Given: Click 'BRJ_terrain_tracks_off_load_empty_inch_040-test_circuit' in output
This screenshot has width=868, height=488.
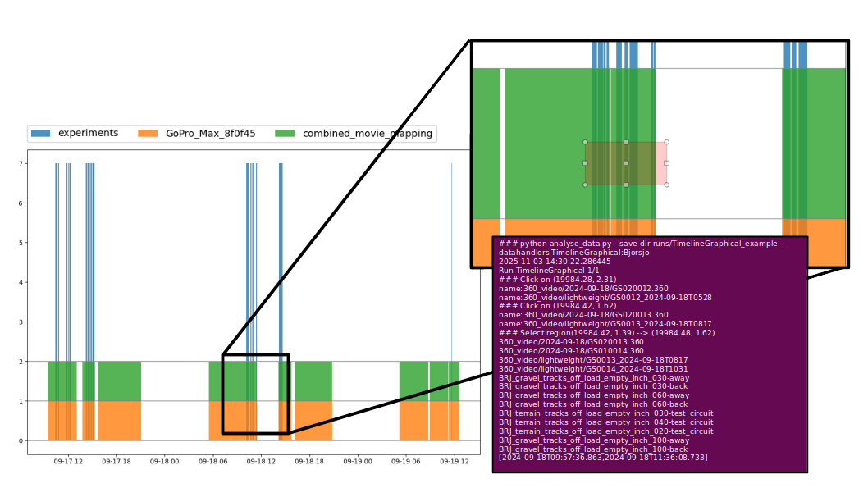Looking at the screenshot, I should point(605,422).
